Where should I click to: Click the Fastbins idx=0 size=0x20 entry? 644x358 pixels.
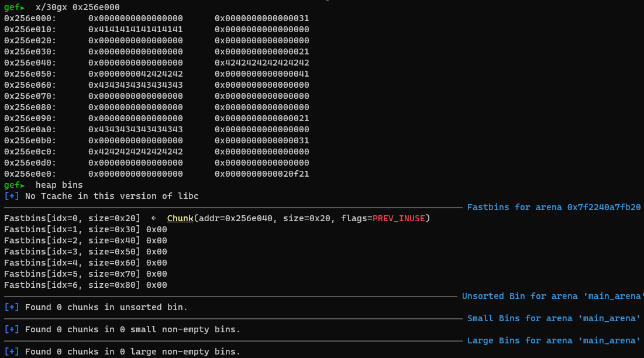[x=72, y=218]
